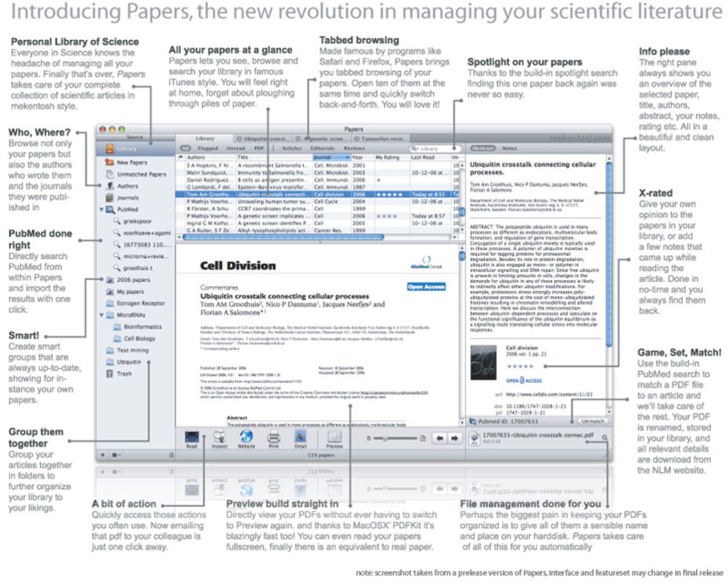Click the Email icon in the toolbar
Viewport: 728px width, 582px height.
[301, 438]
